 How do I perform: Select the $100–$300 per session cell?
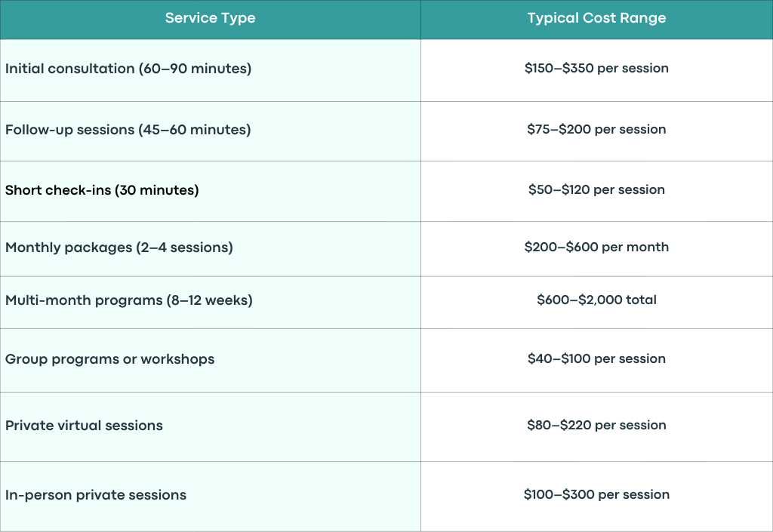[x=596, y=496]
